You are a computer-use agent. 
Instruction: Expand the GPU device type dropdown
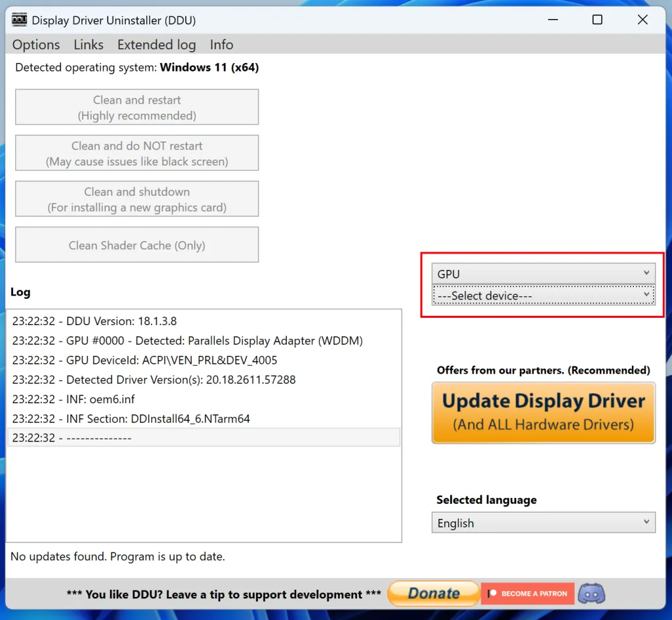(543, 274)
